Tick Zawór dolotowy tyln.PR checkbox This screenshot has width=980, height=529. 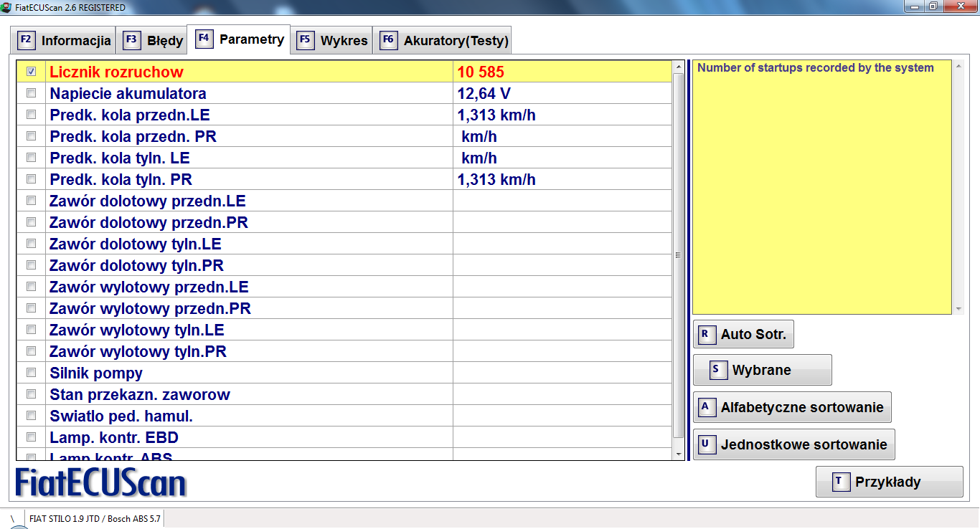(31, 265)
